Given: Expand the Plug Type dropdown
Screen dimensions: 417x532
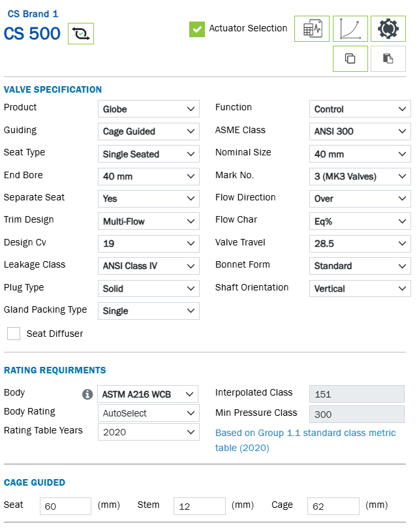Looking at the screenshot, I should pyautogui.click(x=149, y=289).
